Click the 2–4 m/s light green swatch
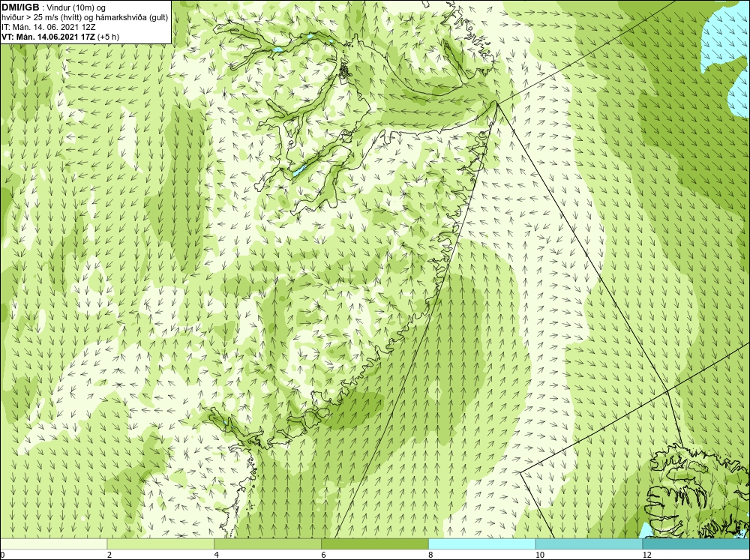The image size is (750, 560). (160, 544)
